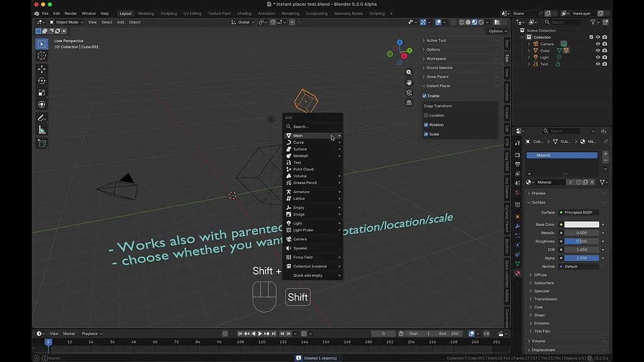Select the Measure tool
This screenshot has height=362, width=644.
click(x=42, y=130)
